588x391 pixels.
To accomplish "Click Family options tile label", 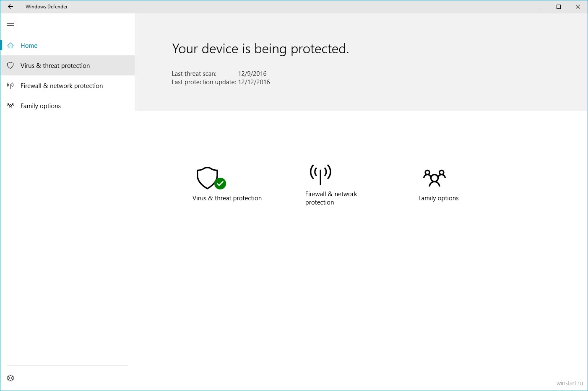I will [438, 198].
